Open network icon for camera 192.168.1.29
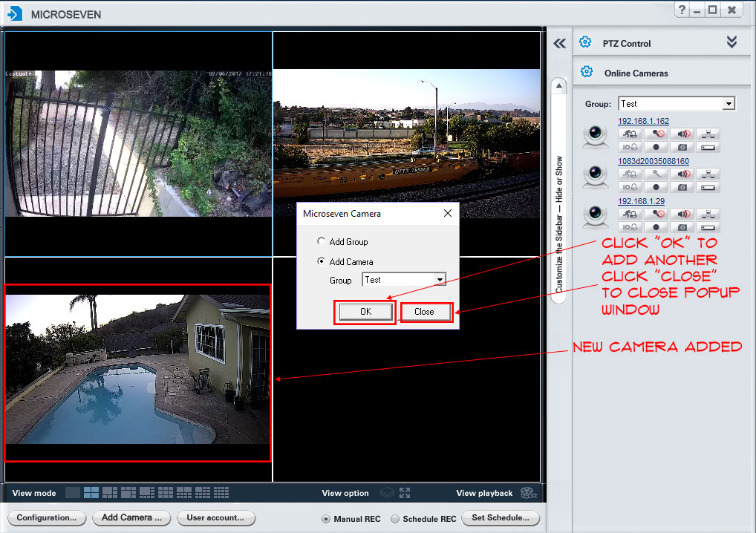This screenshot has width=756, height=533. pos(708,214)
